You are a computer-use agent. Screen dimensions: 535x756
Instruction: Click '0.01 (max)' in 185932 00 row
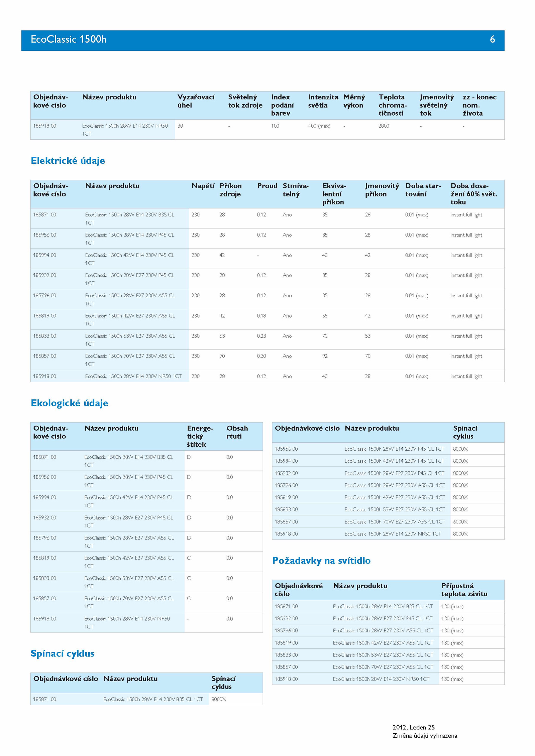[x=417, y=276]
